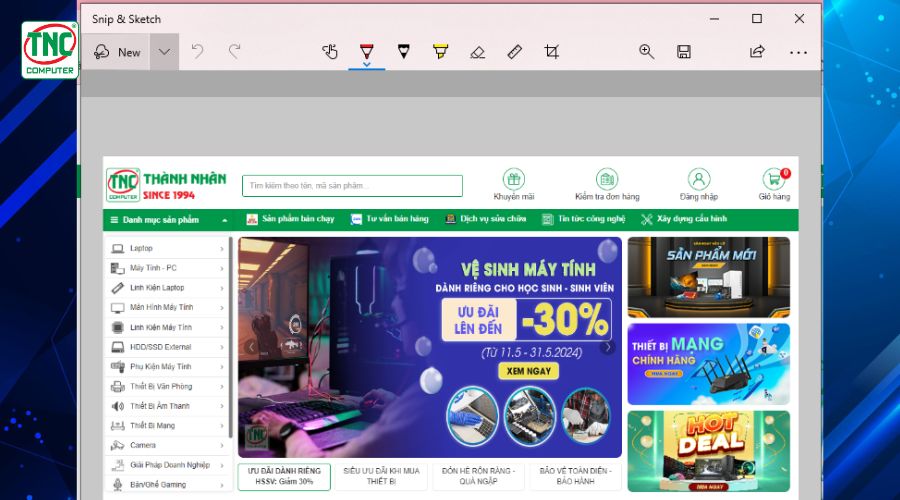
Task: Open the Giỏ hàng cart icon
Action: click(x=774, y=179)
